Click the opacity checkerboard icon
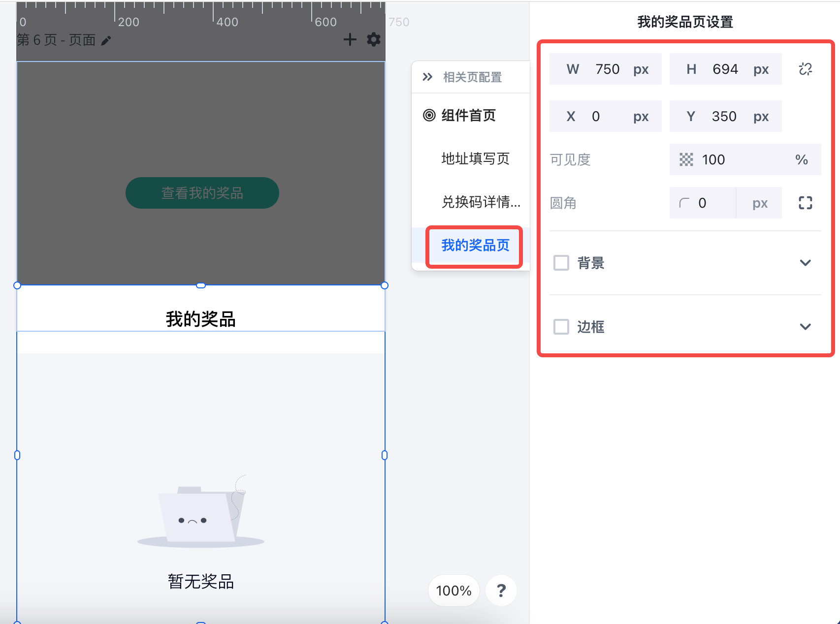 click(x=686, y=159)
